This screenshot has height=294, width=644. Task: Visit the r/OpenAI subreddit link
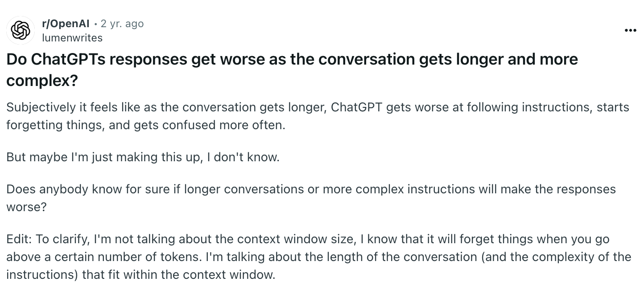click(66, 24)
